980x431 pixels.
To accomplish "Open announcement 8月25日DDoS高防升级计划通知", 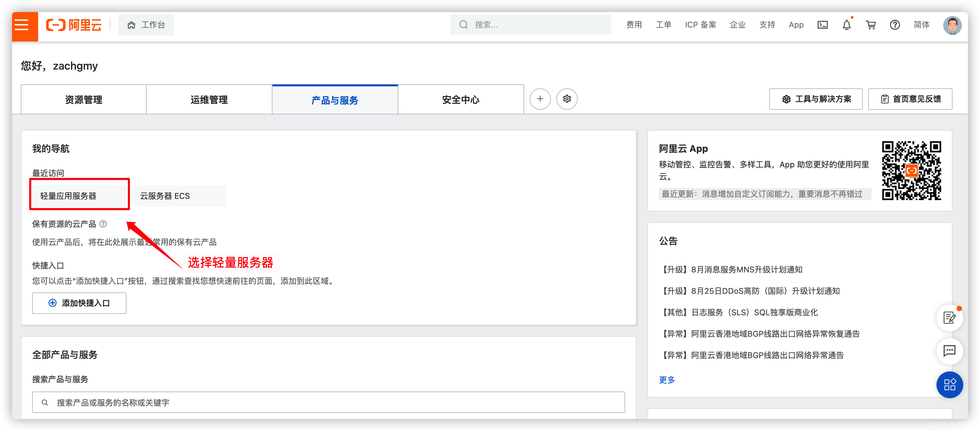I will pos(749,291).
